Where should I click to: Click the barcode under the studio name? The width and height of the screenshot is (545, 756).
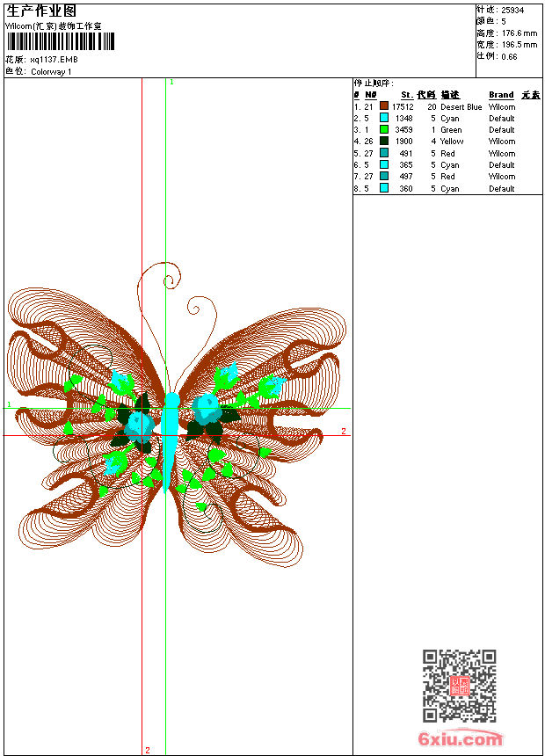(61, 41)
